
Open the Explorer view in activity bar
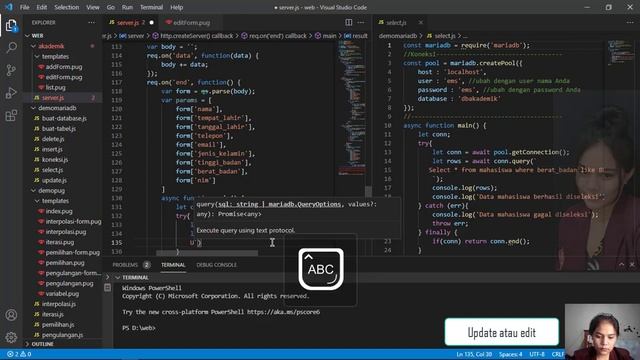coord(11,26)
